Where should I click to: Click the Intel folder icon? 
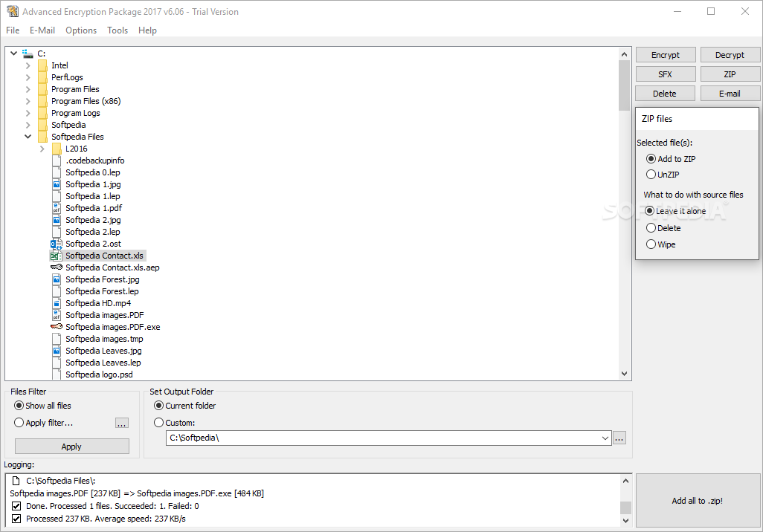(x=43, y=65)
